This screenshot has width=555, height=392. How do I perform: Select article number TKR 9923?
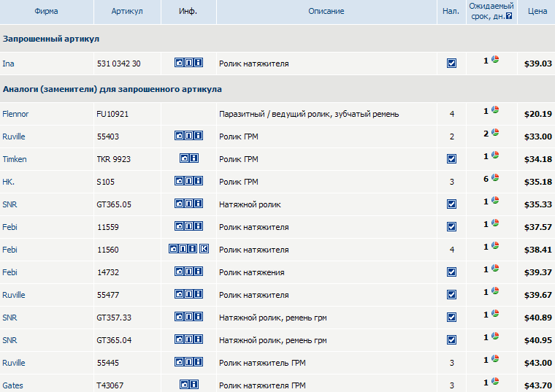(114, 159)
